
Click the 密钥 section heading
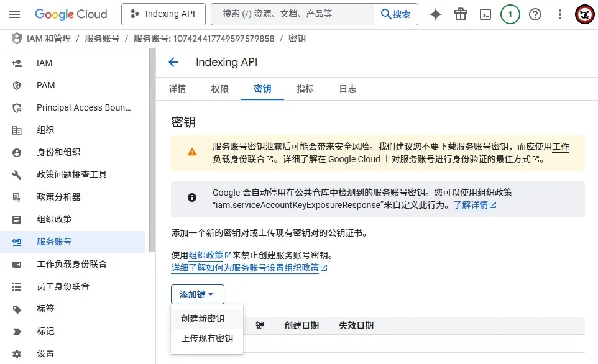click(x=183, y=122)
